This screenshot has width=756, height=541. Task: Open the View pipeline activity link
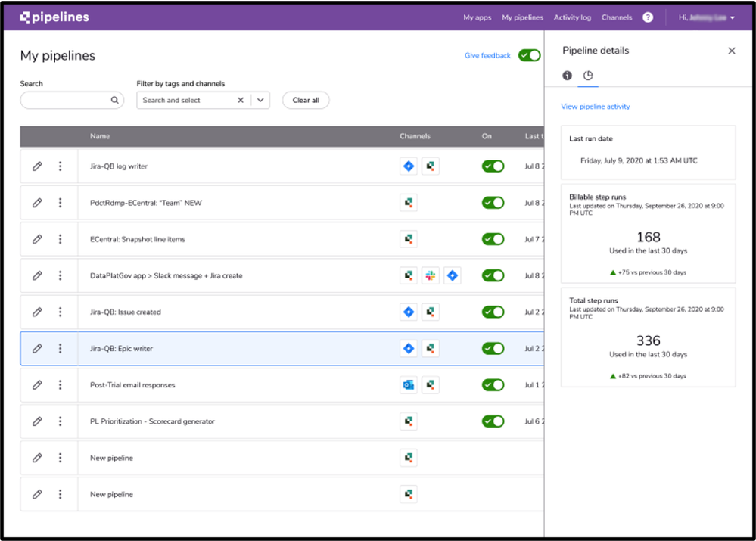pyautogui.click(x=596, y=107)
